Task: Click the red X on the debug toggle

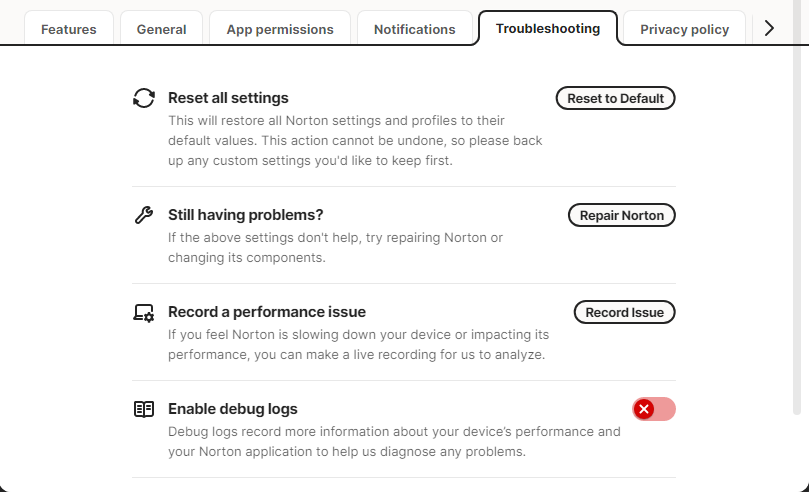Action: (645, 409)
